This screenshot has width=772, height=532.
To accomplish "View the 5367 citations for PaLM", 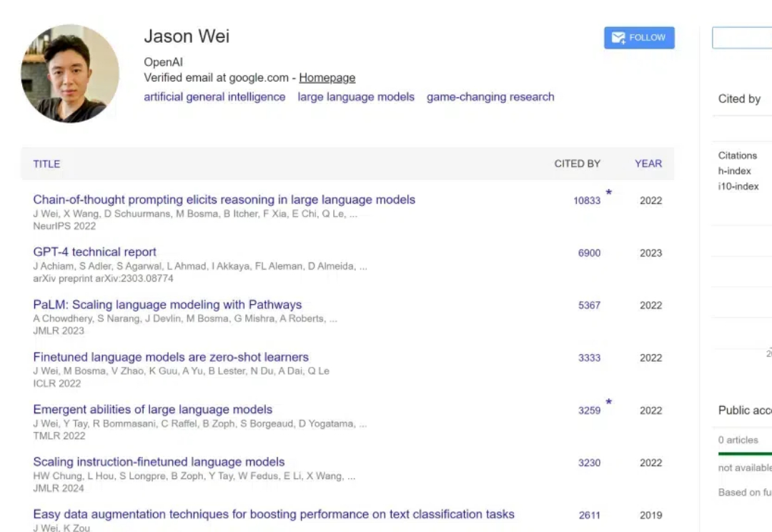I will 589,305.
